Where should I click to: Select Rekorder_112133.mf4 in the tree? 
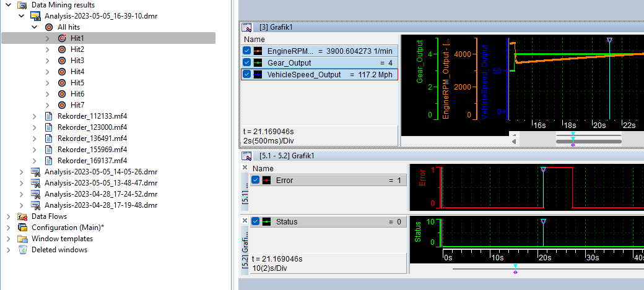click(x=92, y=116)
